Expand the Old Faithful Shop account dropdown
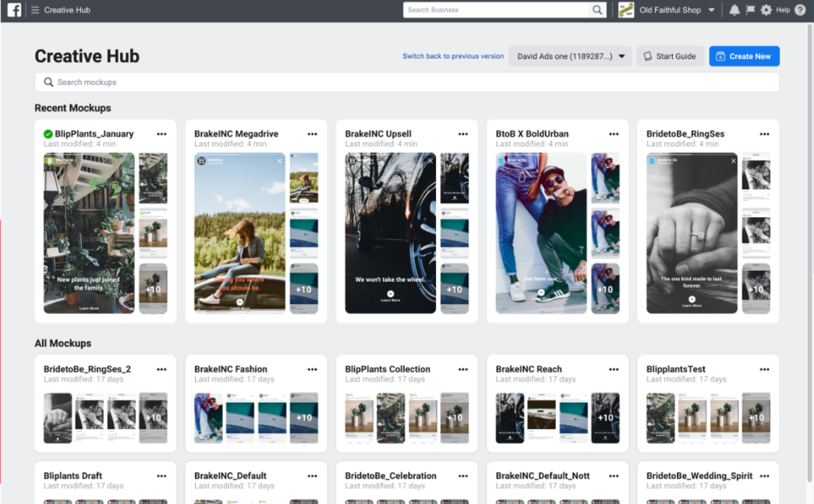Image resolution: width=814 pixels, height=504 pixels. (x=711, y=10)
